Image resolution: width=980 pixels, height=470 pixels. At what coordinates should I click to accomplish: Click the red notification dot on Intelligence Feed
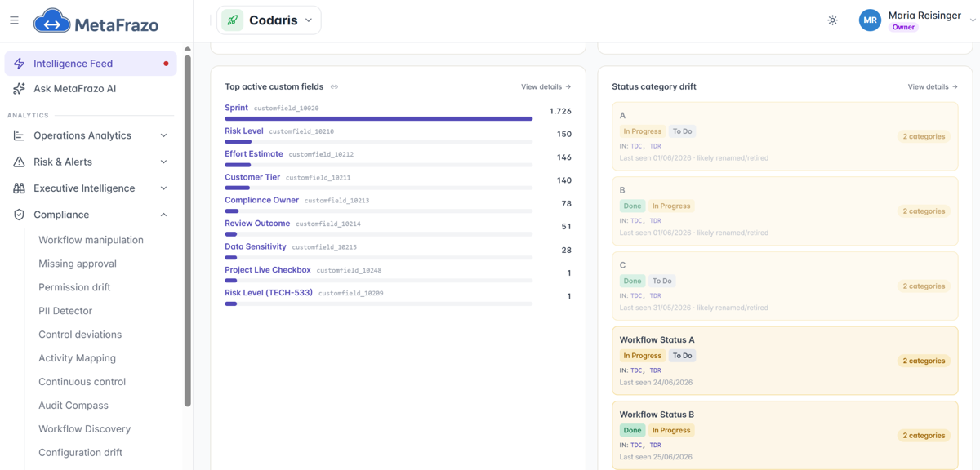[166, 64]
